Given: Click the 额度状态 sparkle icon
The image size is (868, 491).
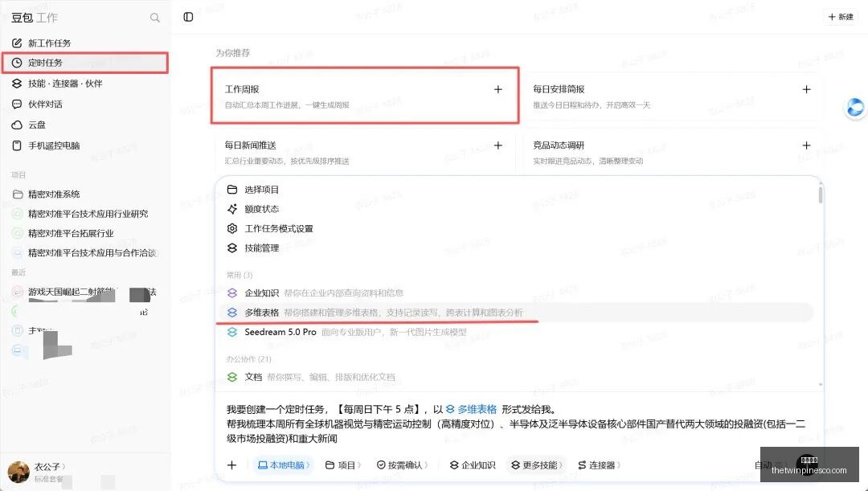Looking at the screenshot, I should pyautogui.click(x=232, y=209).
